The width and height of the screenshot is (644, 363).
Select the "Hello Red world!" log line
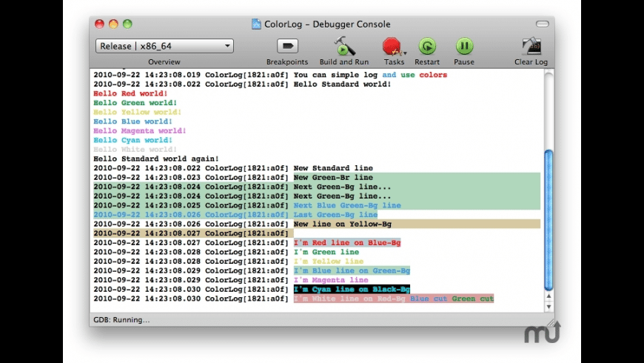click(x=130, y=94)
